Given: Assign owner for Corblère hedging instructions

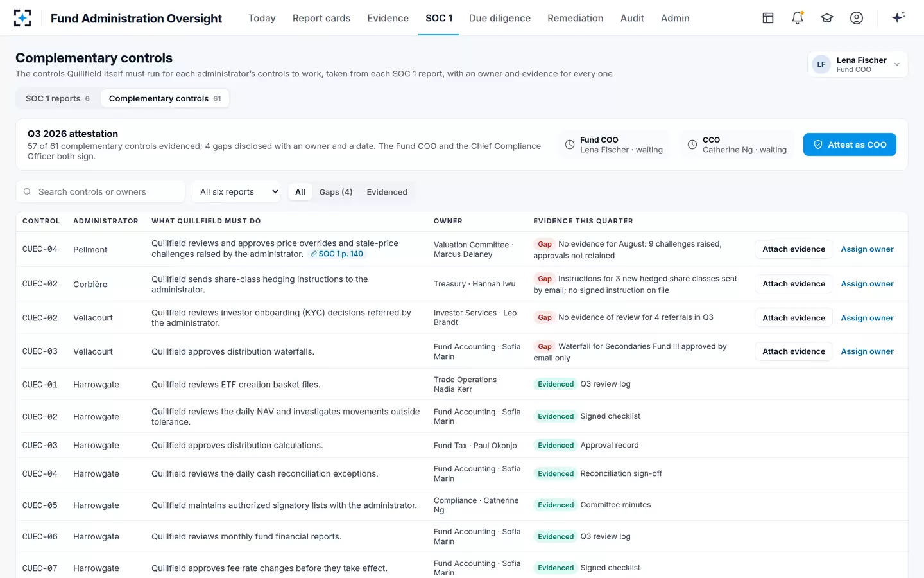Looking at the screenshot, I should click(x=867, y=284).
